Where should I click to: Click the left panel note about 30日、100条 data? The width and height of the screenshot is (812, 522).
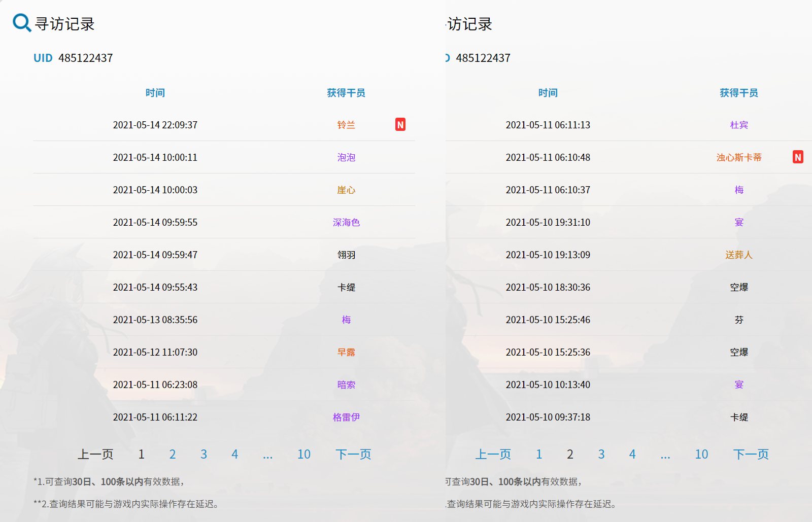pyautogui.click(x=109, y=481)
